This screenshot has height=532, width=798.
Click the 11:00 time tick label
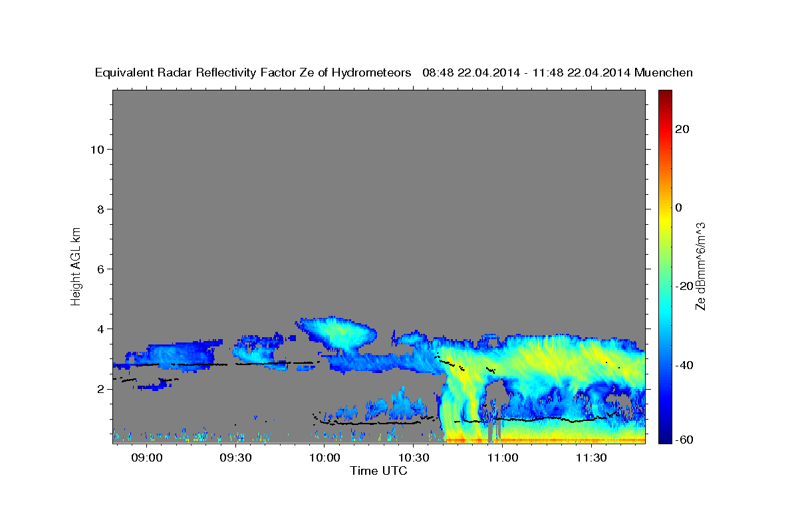(x=502, y=458)
